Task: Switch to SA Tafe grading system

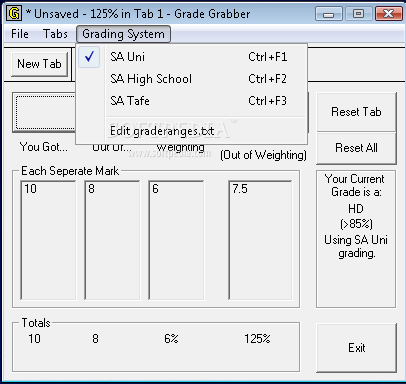Action: 191,101
